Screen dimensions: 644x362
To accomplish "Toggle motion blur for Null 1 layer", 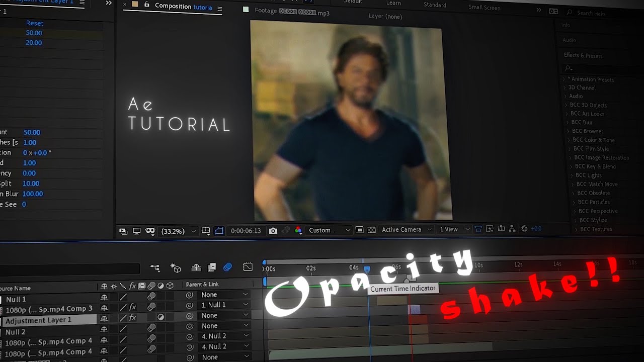I will 151,297.
